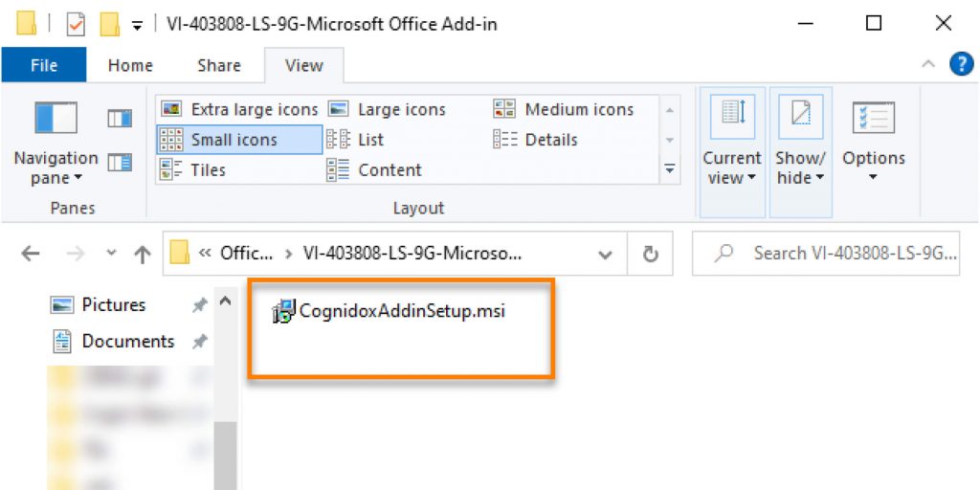
Task: Toggle the Details pane icon
Action: click(x=120, y=162)
